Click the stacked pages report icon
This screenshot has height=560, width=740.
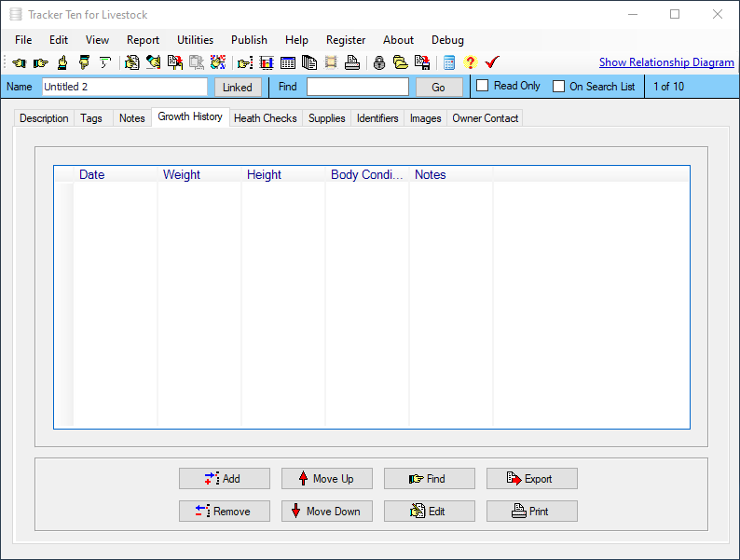(309, 62)
